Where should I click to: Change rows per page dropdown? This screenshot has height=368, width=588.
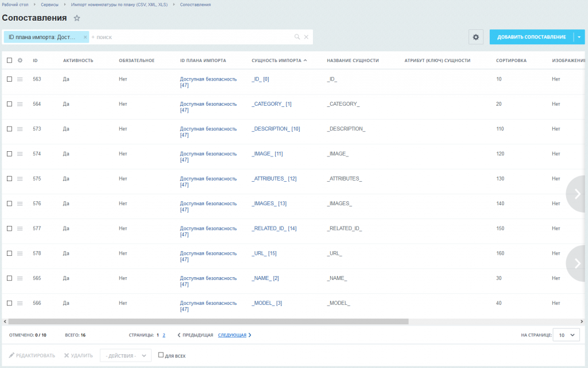pos(566,335)
